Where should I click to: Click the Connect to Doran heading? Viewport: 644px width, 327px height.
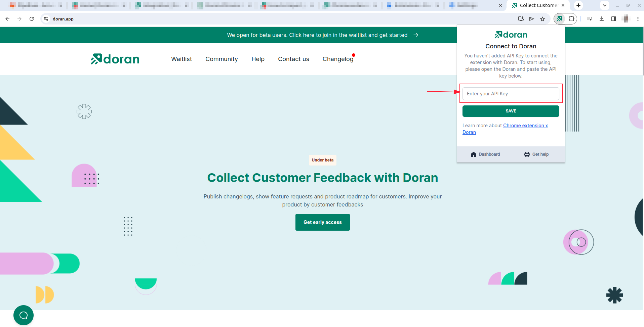[x=511, y=46]
